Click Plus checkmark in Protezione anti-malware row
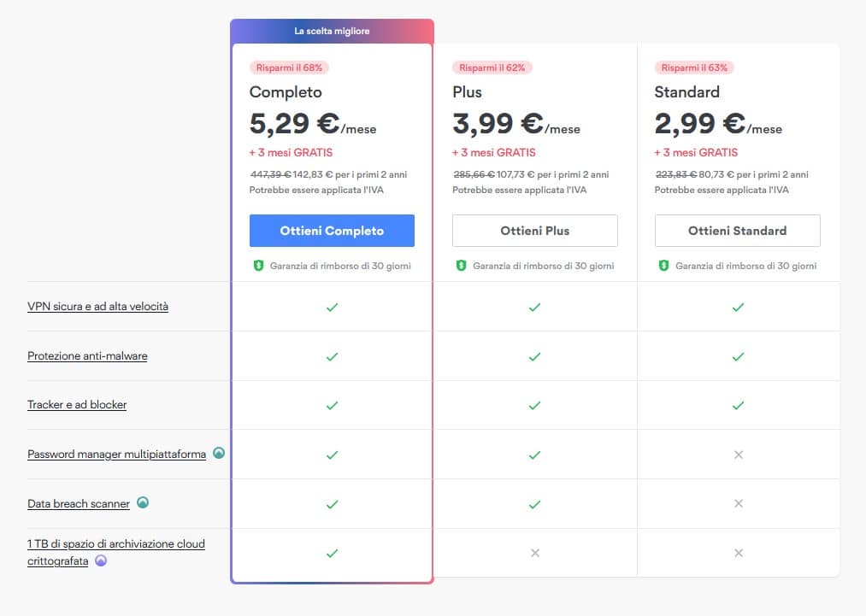Image resolution: width=866 pixels, height=616 pixels. pyautogui.click(x=534, y=356)
